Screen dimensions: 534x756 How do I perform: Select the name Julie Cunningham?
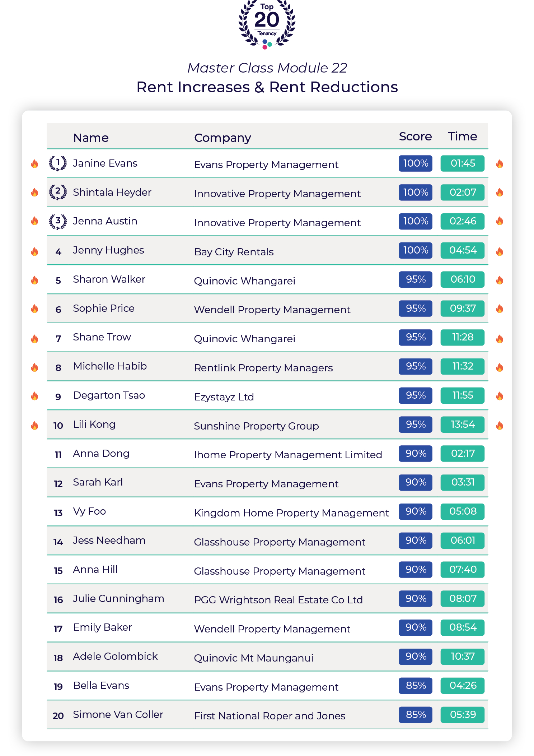(x=118, y=599)
